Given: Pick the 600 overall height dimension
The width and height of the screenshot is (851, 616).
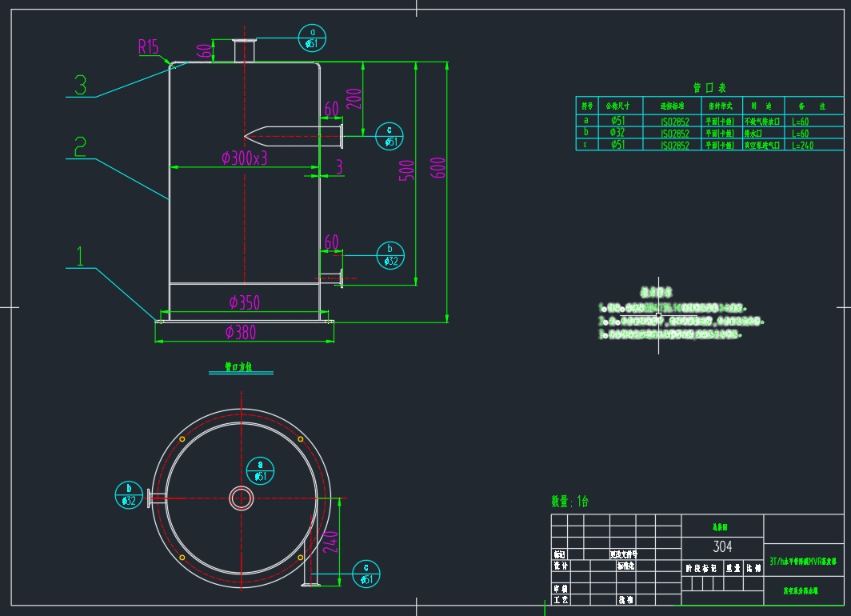Looking at the screenshot, I should tap(437, 168).
